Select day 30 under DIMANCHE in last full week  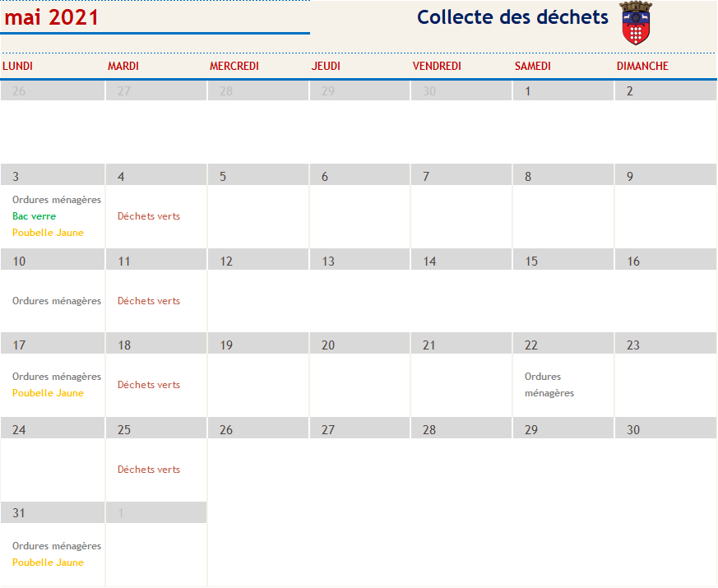coord(665,428)
